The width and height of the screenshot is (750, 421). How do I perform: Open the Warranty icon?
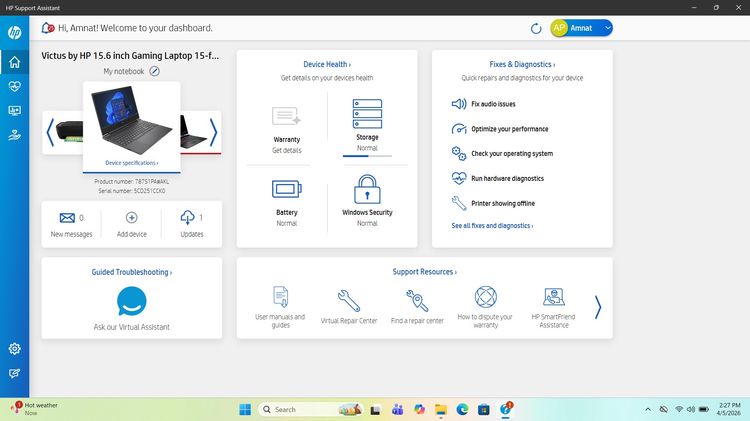(x=287, y=116)
